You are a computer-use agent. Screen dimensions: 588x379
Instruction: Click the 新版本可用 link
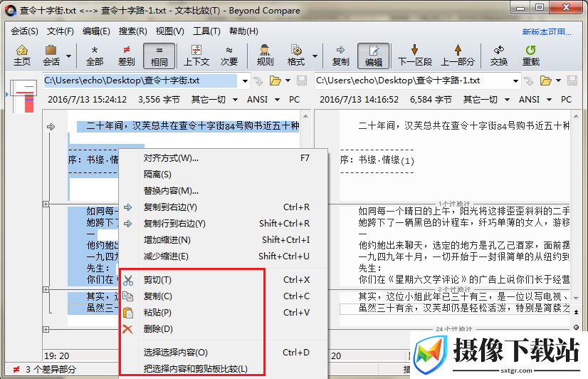tap(547, 32)
